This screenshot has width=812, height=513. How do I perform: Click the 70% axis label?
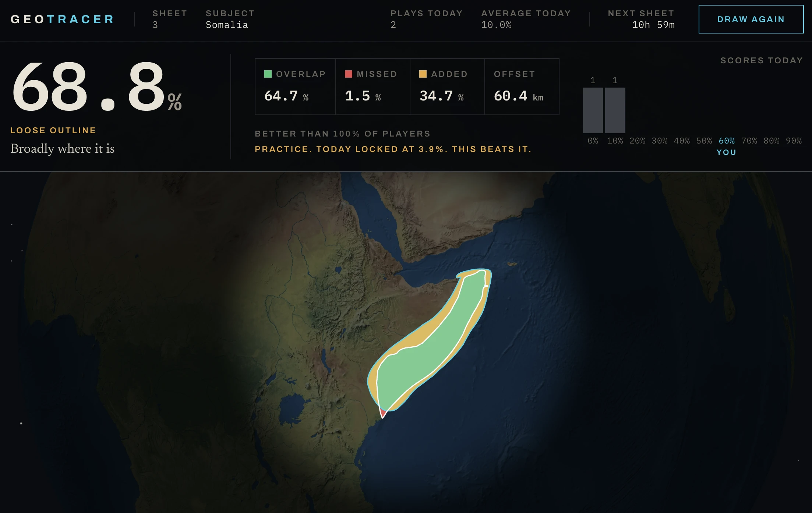(x=749, y=141)
